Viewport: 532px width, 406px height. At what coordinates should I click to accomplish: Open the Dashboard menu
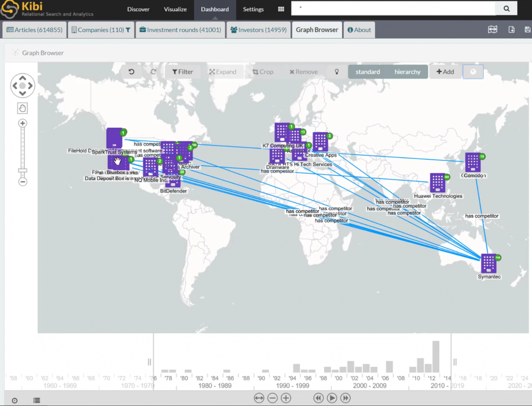[215, 9]
